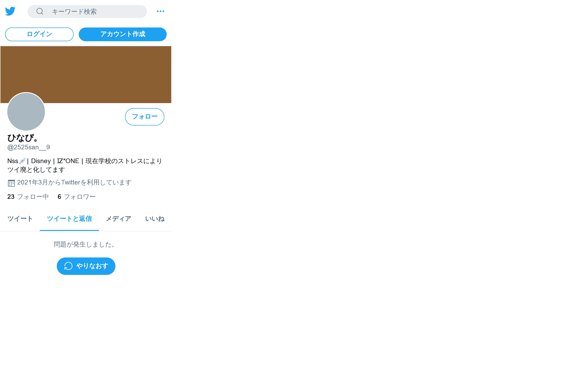Switch to the メディア tab
The image size is (588, 372).
point(118,219)
